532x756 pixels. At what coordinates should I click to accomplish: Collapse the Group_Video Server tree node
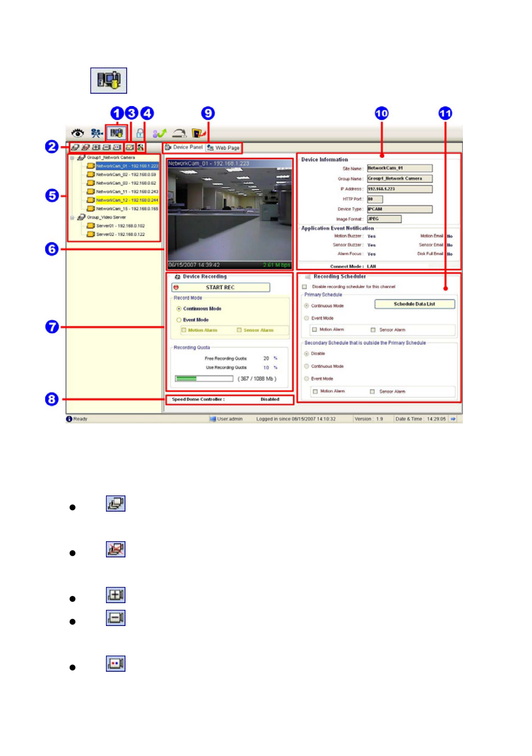click(72, 218)
